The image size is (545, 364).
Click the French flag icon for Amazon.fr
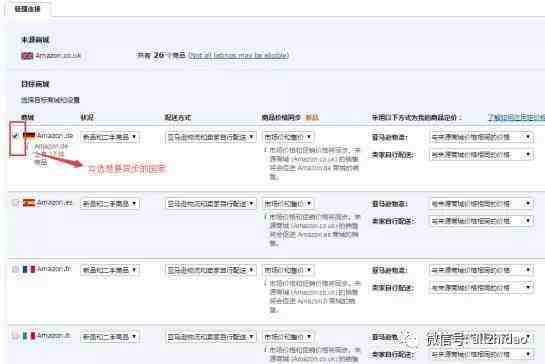point(29,269)
